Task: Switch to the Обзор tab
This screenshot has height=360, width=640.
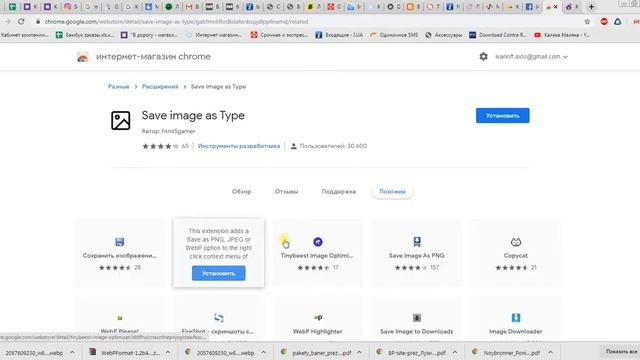Action: [x=242, y=191]
